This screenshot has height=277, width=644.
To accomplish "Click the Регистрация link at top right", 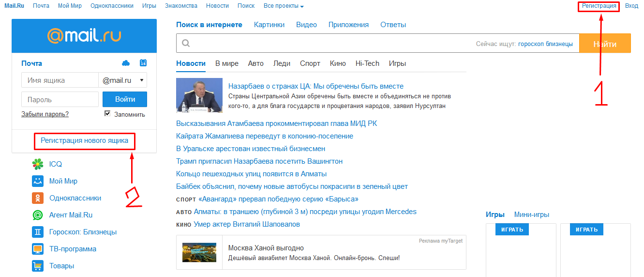I will tap(599, 6).
